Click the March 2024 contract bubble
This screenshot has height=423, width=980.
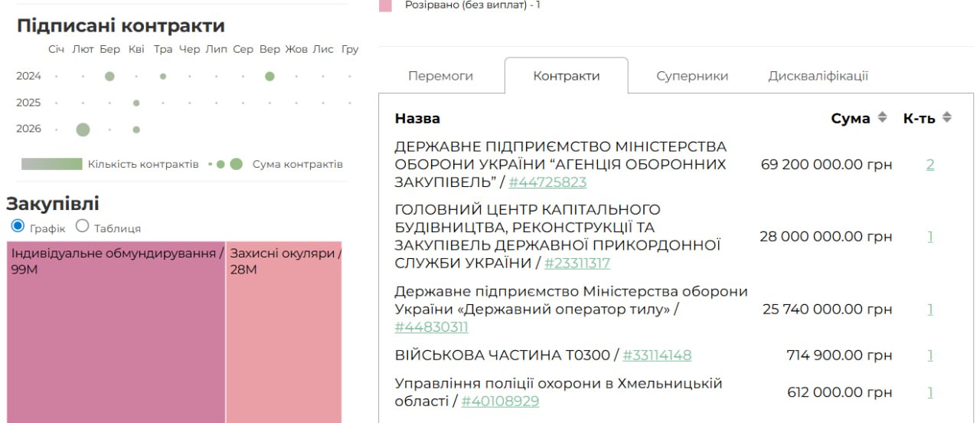(x=109, y=77)
